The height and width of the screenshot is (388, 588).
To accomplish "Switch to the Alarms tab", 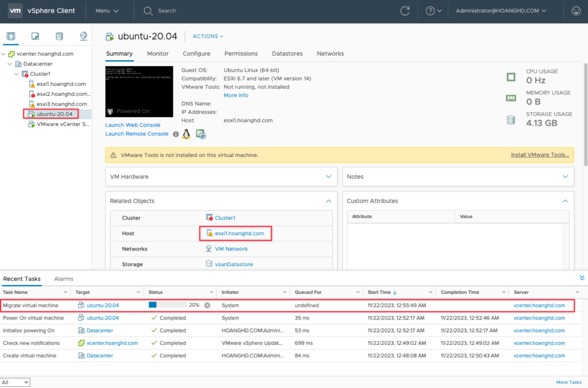I will click(x=64, y=279).
